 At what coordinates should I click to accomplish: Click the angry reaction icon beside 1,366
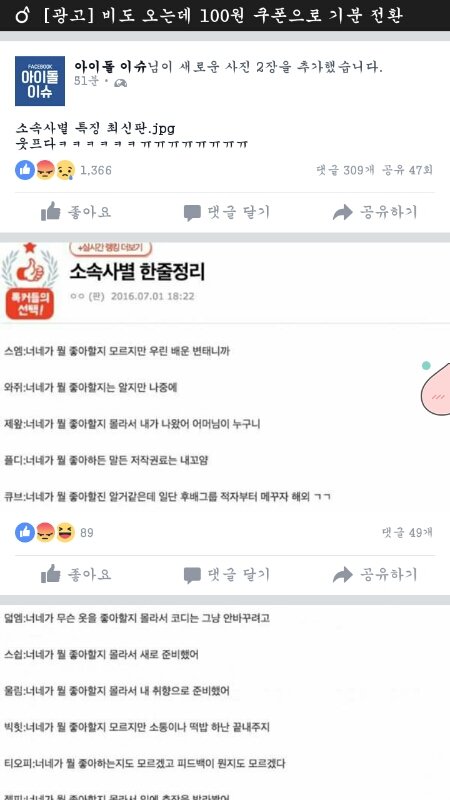(45, 170)
